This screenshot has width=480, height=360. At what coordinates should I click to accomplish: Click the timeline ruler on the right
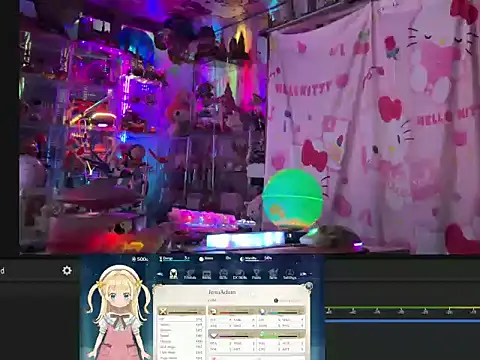[403, 311]
